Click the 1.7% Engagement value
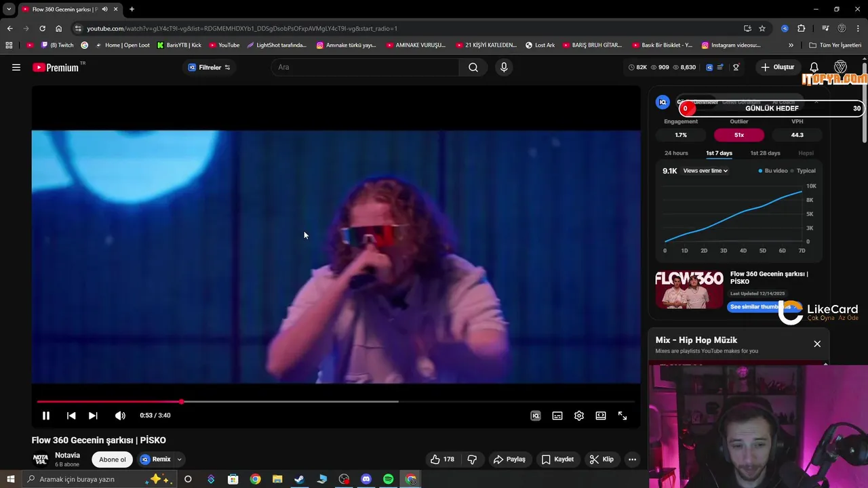 (681, 135)
